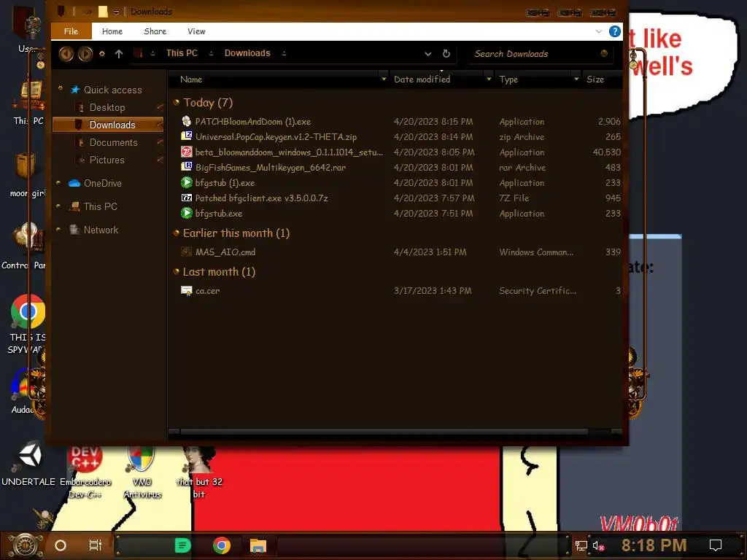The width and height of the screenshot is (747, 560).
Task: Open Explorer help question mark icon
Action: (x=614, y=31)
